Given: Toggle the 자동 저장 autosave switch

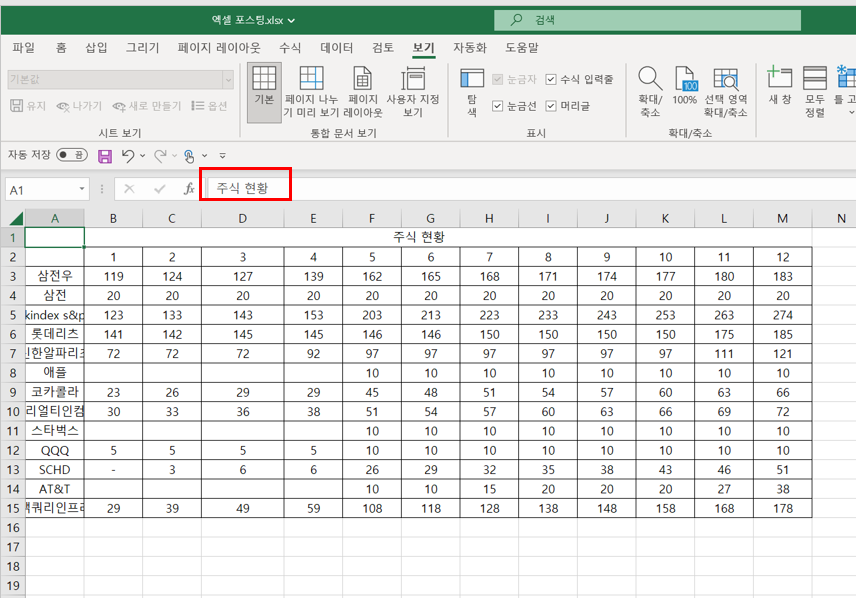Looking at the screenshot, I should pyautogui.click(x=72, y=155).
